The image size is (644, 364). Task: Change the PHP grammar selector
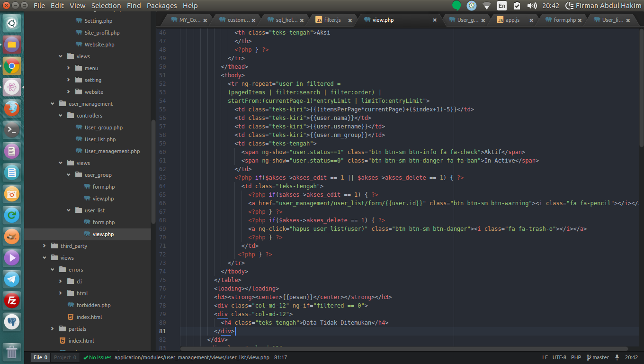576,357
